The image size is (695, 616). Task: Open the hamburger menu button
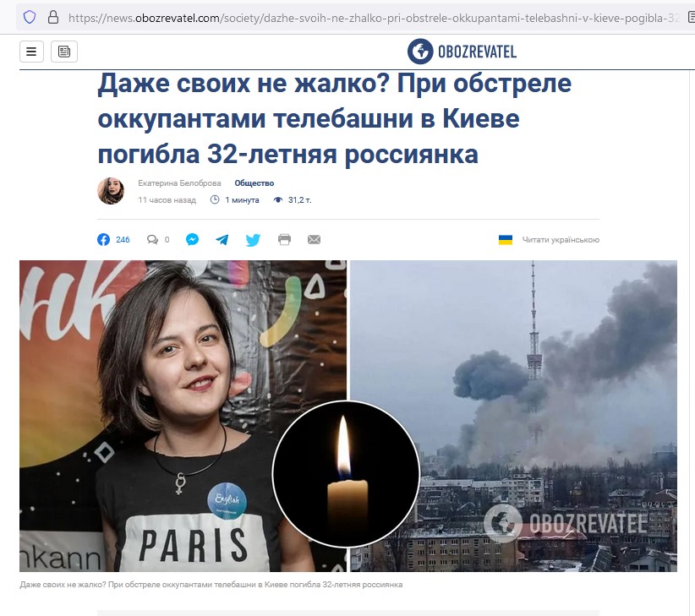31,52
